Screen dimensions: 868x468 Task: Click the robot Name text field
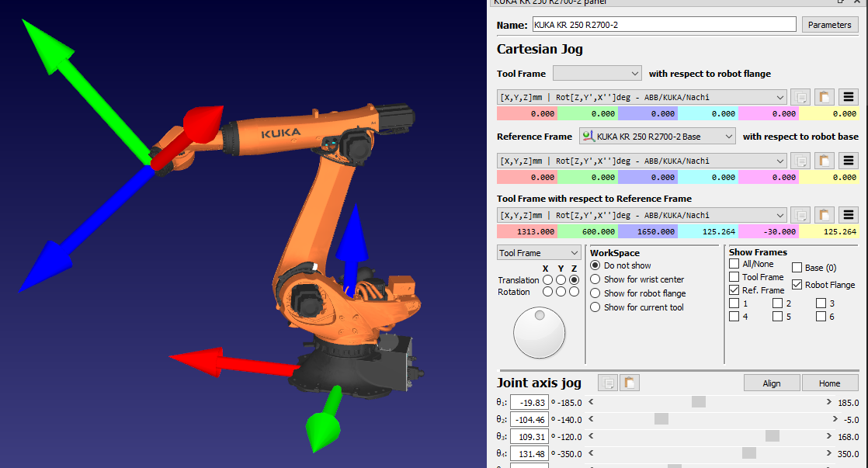click(x=664, y=25)
